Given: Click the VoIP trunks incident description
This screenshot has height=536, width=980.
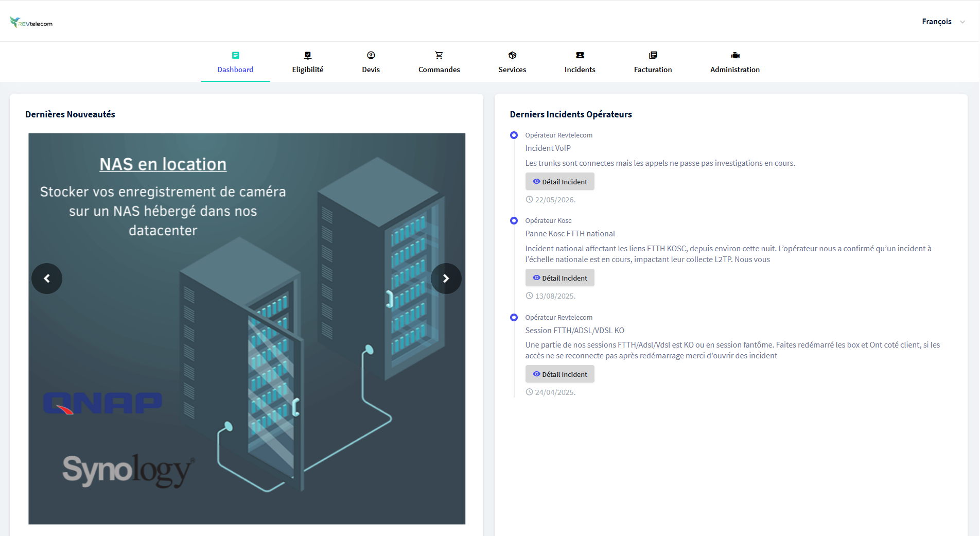Looking at the screenshot, I should click(660, 163).
